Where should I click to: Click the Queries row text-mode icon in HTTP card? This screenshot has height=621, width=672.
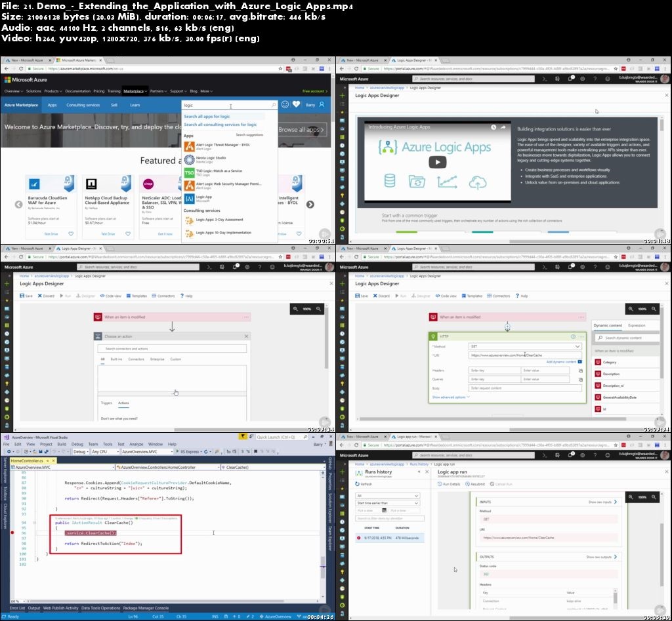(581, 380)
